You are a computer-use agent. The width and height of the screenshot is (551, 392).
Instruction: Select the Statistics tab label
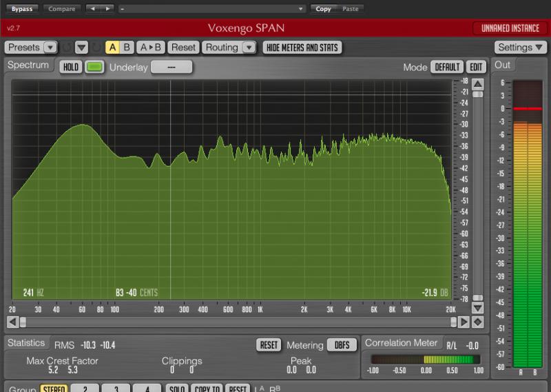[x=26, y=343]
